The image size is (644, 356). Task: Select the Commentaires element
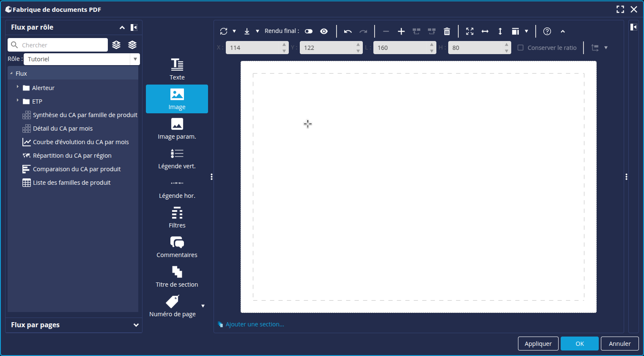click(177, 247)
